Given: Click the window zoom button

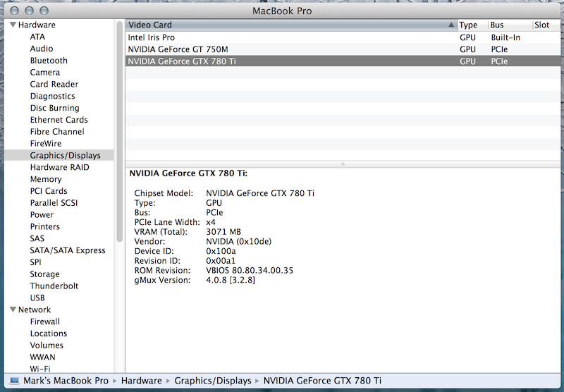Looking at the screenshot, I should point(44,11).
